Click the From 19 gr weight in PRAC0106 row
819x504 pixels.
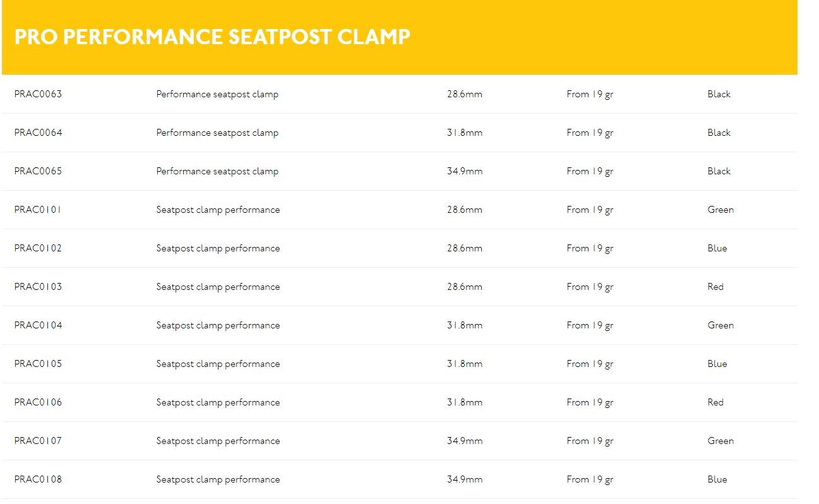click(590, 402)
